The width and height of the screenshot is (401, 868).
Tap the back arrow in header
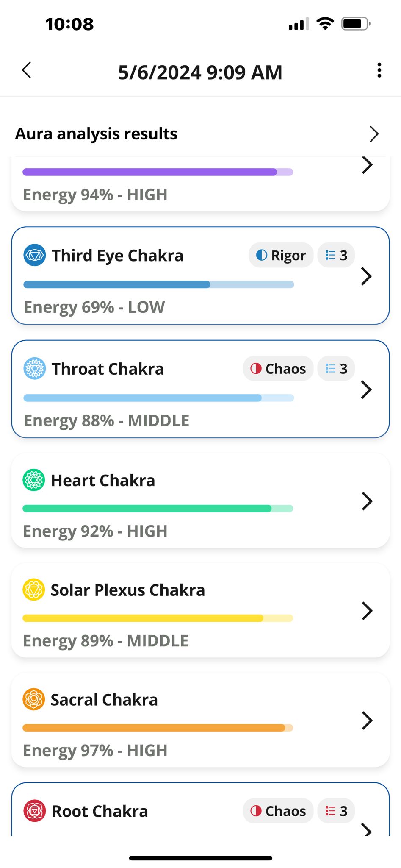coord(27,70)
